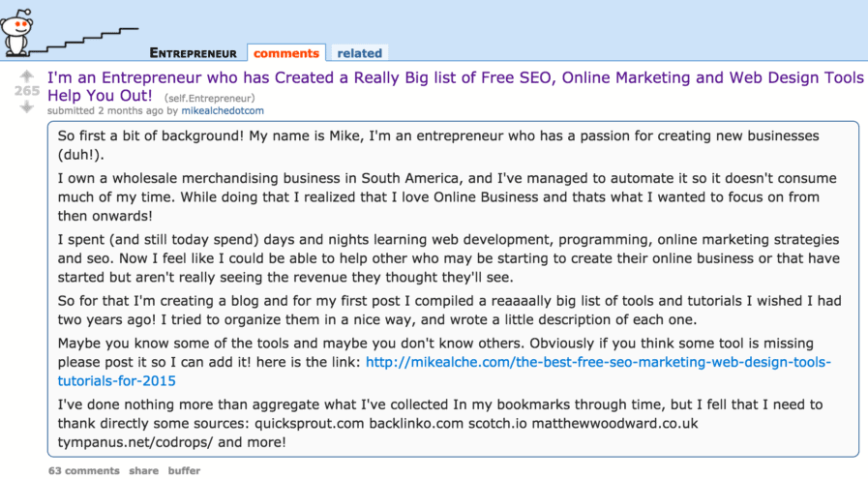The width and height of the screenshot is (868, 479).
Task: Click the share button under the post
Action: 144,470
